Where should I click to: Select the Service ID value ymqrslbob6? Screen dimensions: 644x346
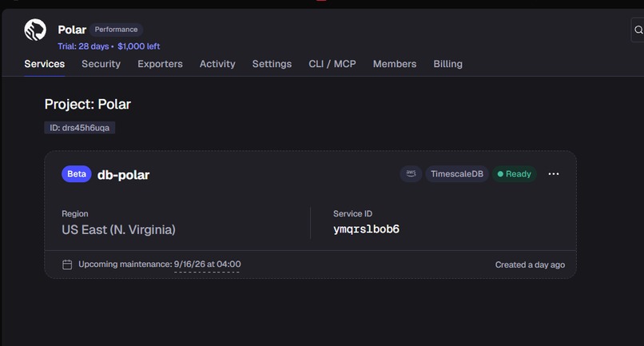point(367,229)
